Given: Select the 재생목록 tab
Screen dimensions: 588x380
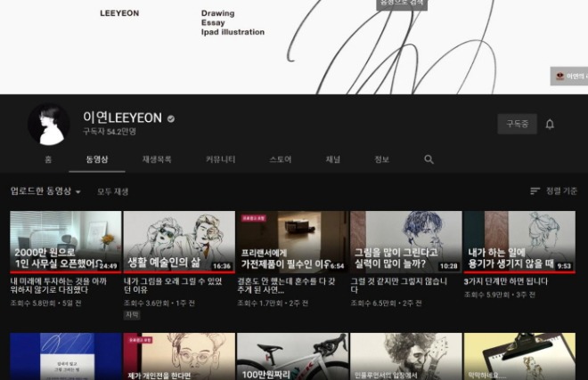Looking at the screenshot, I should tap(157, 159).
